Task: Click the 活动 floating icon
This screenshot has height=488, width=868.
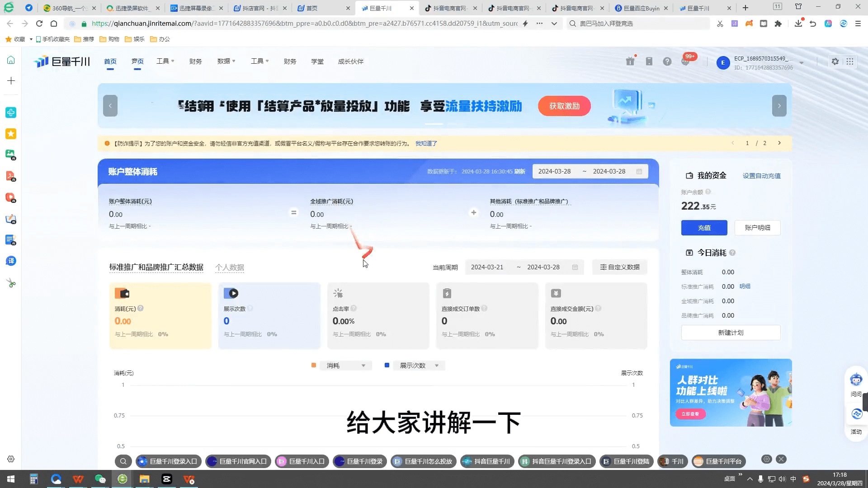Action: (x=856, y=414)
